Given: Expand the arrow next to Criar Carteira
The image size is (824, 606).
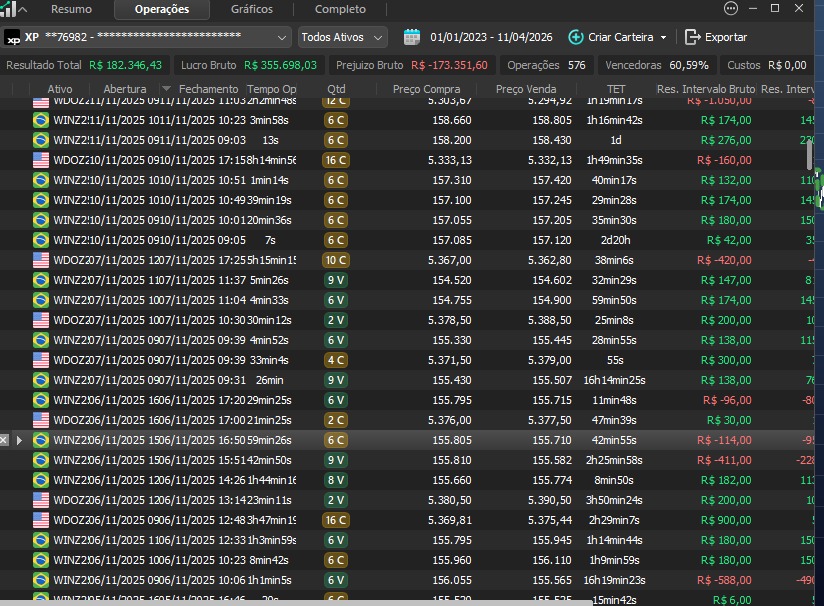Looking at the screenshot, I should pyautogui.click(x=663, y=38).
